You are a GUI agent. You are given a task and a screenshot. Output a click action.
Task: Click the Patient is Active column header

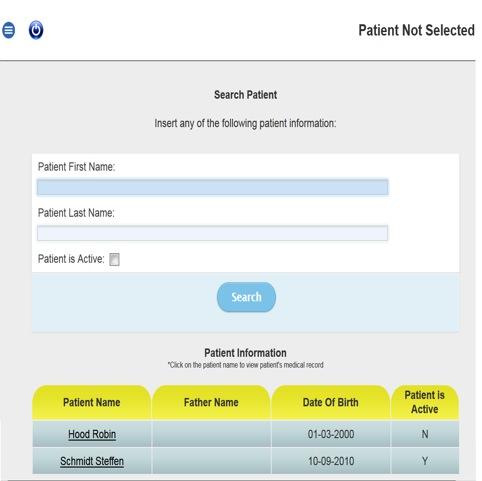(425, 402)
